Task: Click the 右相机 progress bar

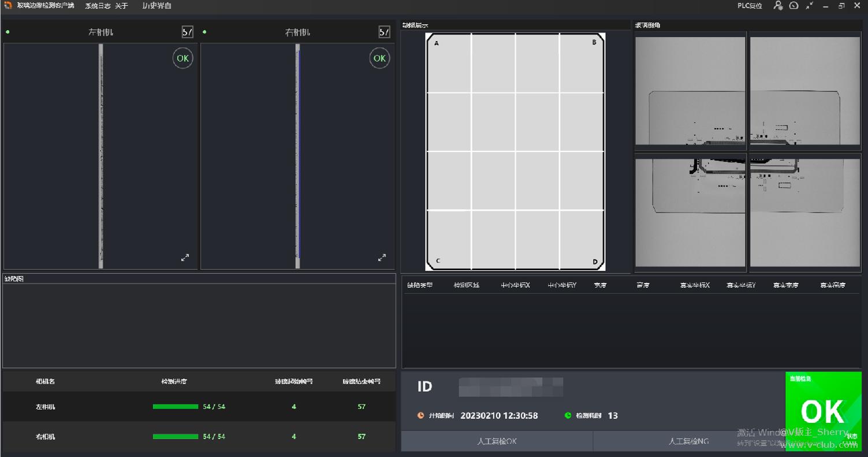Action: click(x=176, y=437)
